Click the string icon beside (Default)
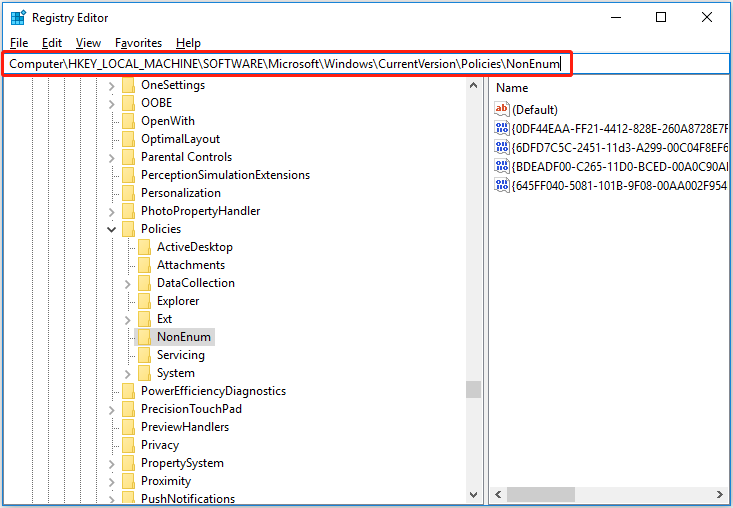733x508 pixels. click(502, 109)
